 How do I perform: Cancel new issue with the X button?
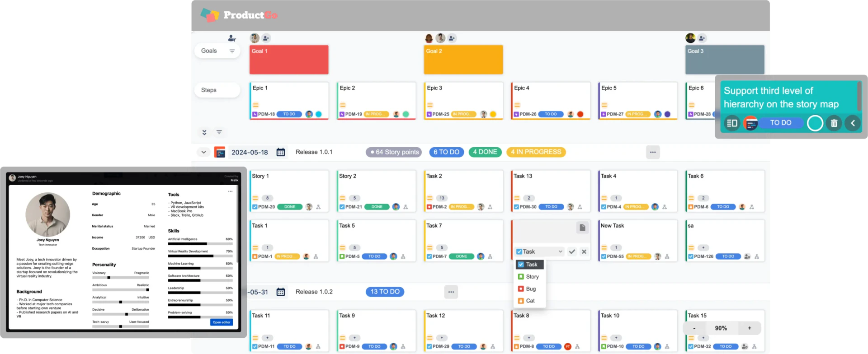pos(584,252)
